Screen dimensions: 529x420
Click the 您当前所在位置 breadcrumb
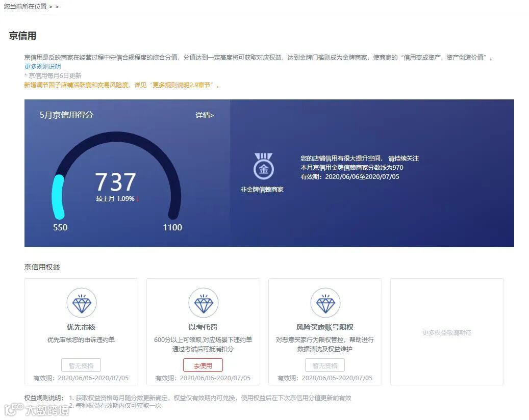pyautogui.click(x=26, y=7)
